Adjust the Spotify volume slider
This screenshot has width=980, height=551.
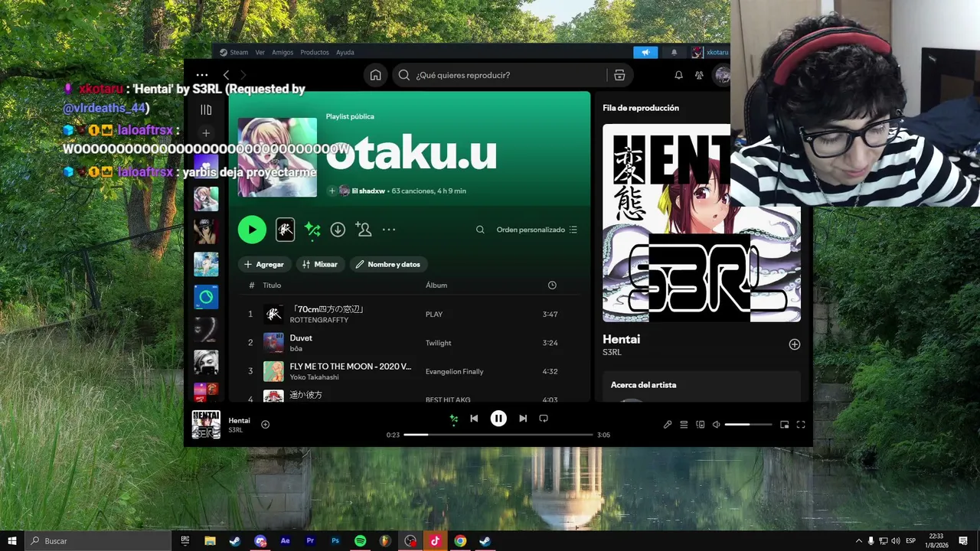click(x=748, y=425)
